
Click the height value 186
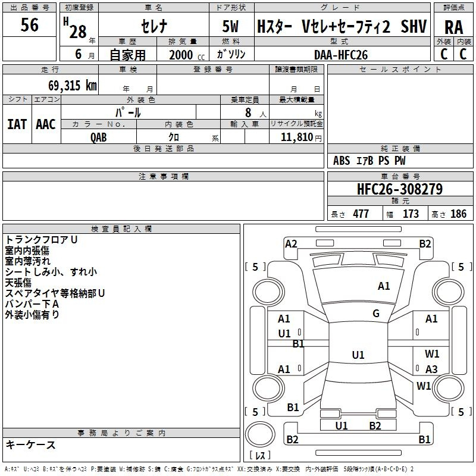pos(458,214)
